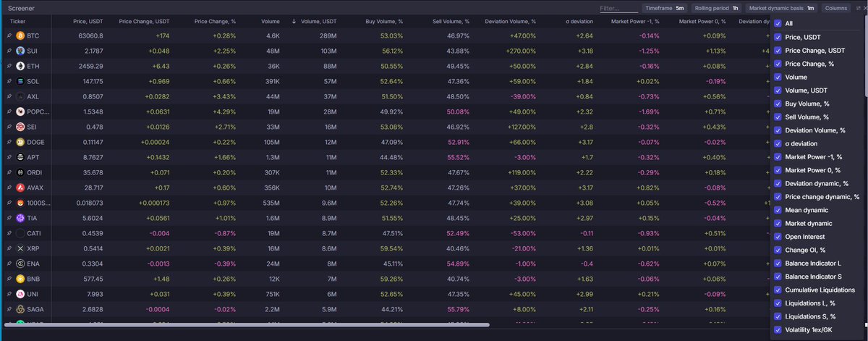Pin the BTC row

pos(9,35)
